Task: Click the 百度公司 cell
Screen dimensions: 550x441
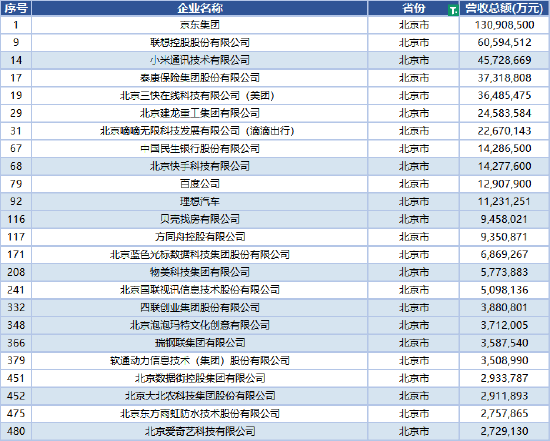Action: (x=200, y=184)
